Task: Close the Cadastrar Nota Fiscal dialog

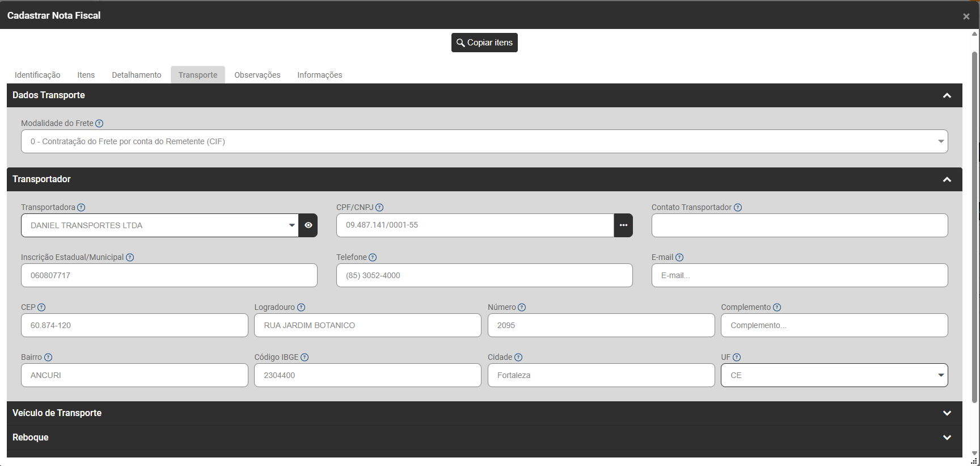Action: [966, 16]
